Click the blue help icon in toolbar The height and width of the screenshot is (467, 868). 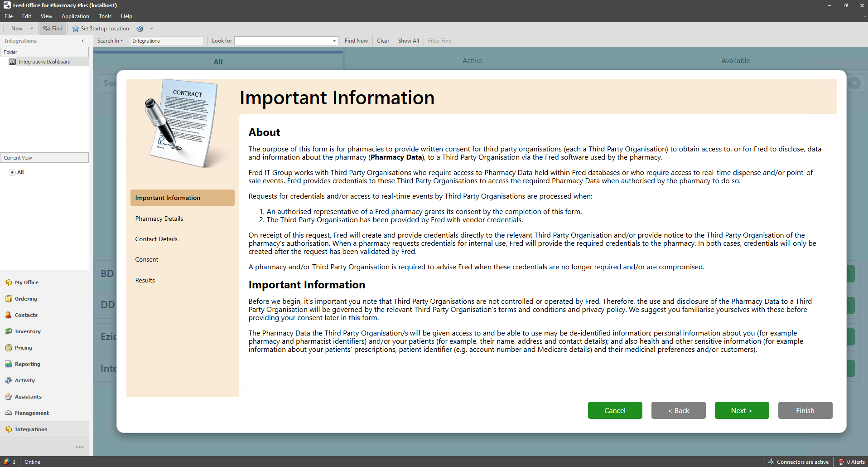pos(140,29)
